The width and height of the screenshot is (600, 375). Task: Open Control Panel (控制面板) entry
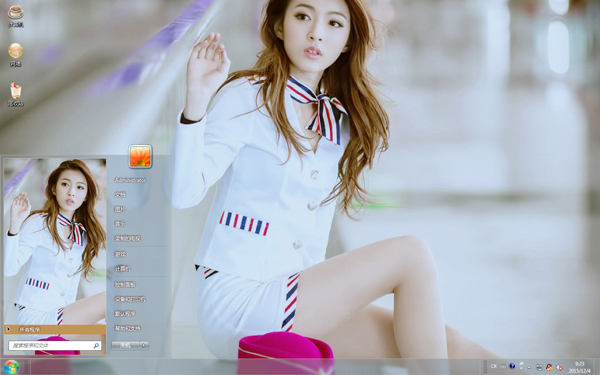tap(125, 284)
